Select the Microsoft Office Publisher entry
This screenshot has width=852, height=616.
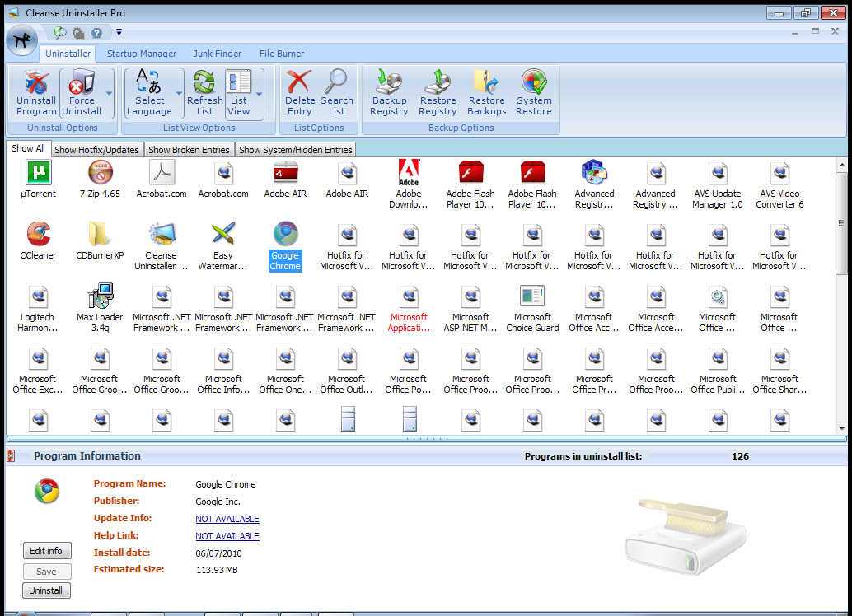pos(718,371)
